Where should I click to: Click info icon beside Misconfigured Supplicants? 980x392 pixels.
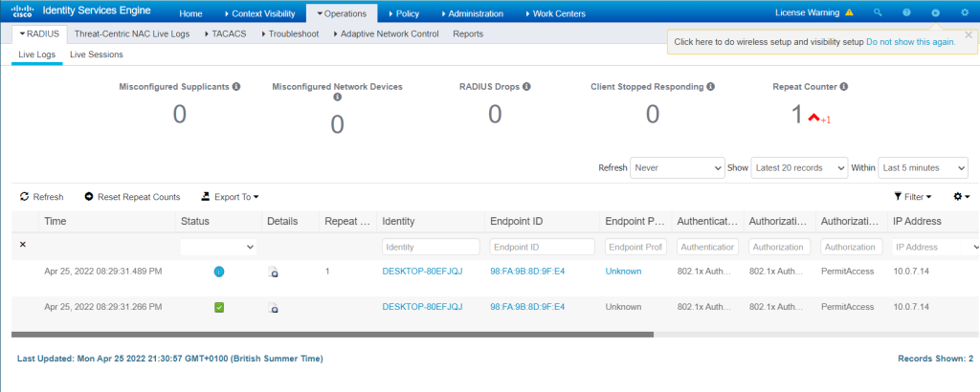coord(236,87)
